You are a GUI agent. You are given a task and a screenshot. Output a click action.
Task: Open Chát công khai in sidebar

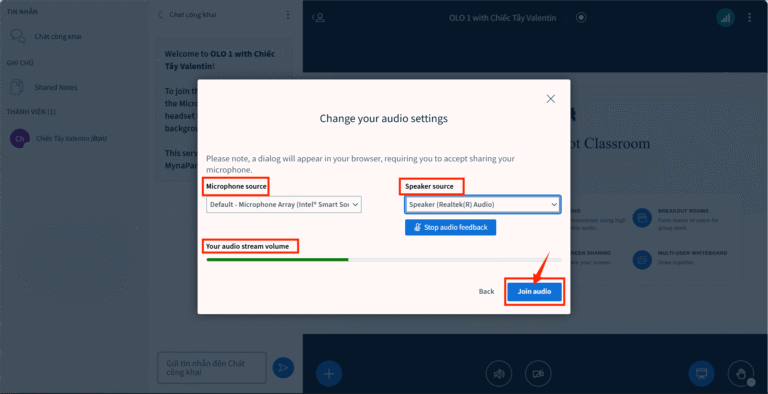click(58, 37)
